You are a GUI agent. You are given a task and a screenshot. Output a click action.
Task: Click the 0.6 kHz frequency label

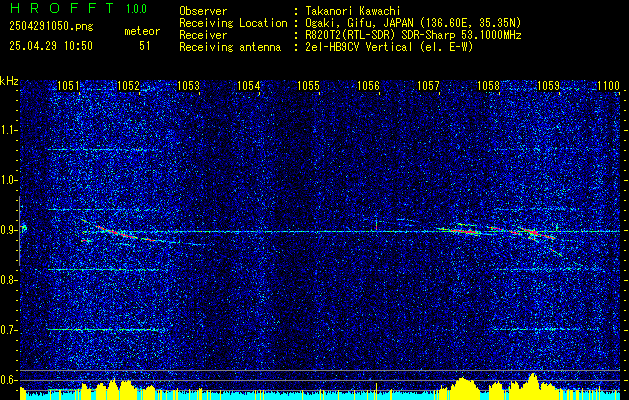point(9,380)
